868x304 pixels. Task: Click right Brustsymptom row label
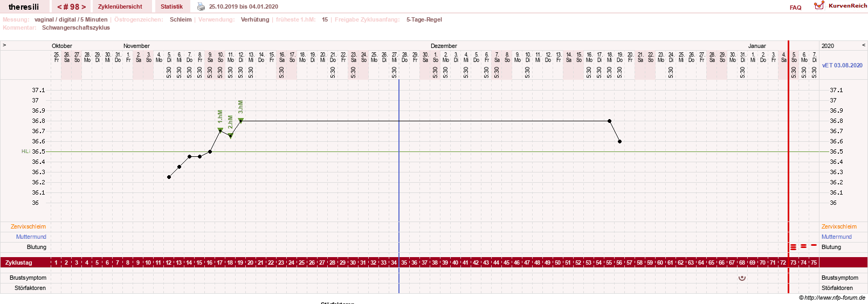840,278
